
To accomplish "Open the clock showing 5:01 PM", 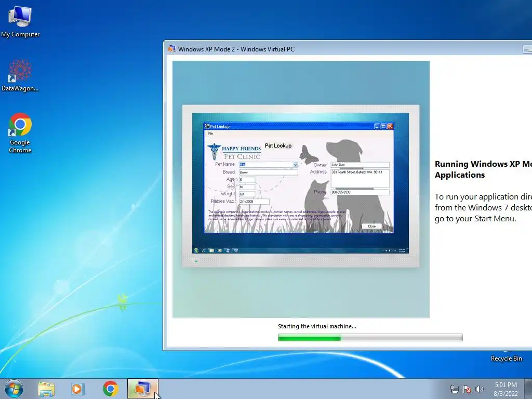I will pyautogui.click(x=506, y=389).
